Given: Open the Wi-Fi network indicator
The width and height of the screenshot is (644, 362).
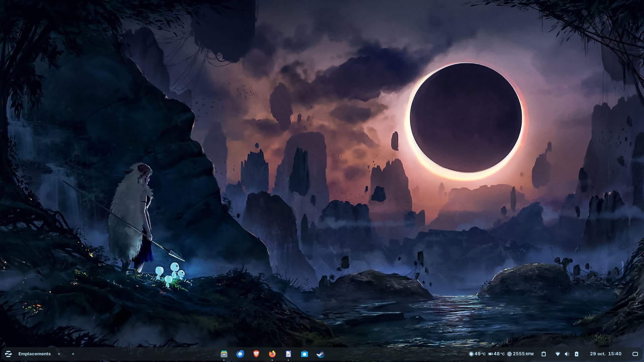Looking at the screenshot, I should pyautogui.click(x=558, y=354).
